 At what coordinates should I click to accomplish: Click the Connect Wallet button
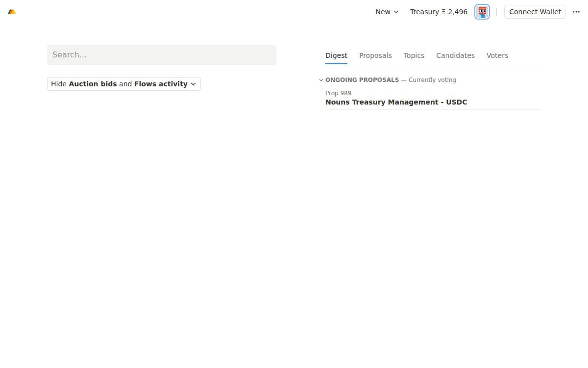(535, 12)
